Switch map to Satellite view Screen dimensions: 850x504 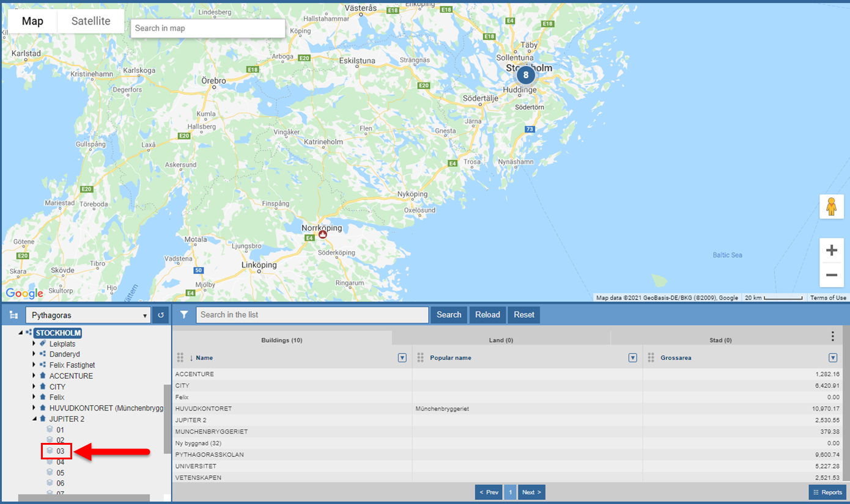pos(91,21)
